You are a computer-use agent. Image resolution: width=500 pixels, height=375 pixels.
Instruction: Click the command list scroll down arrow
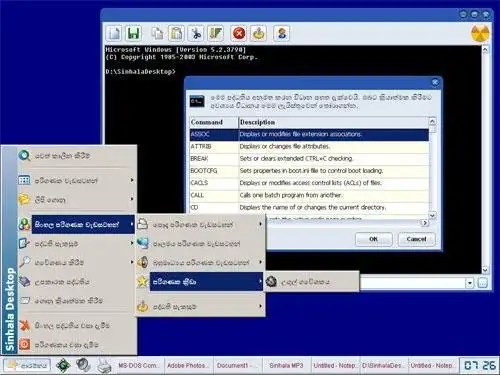tap(432, 215)
